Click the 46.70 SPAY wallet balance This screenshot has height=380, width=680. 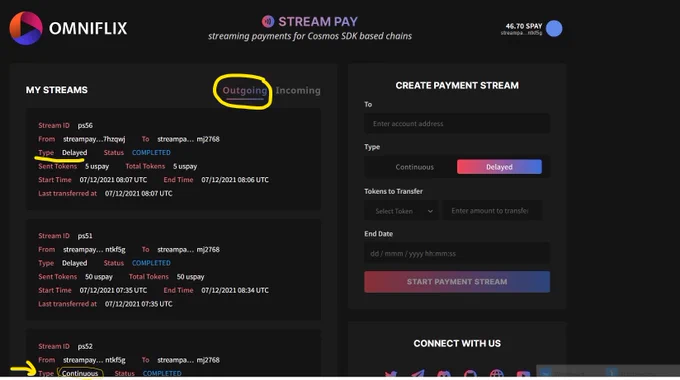pyautogui.click(x=524, y=26)
